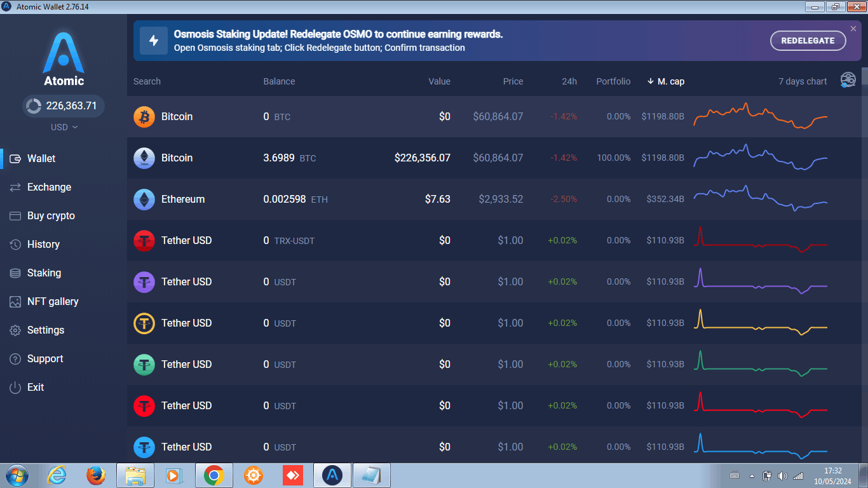Click the Ethereum coin icon
The image size is (868, 488).
tap(144, 200)
